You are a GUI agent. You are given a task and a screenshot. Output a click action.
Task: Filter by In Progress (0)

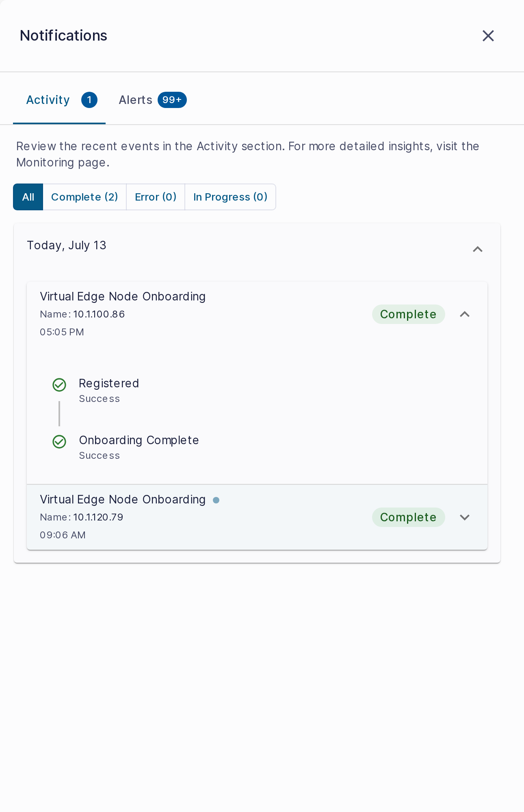click(x=230, y=197)
